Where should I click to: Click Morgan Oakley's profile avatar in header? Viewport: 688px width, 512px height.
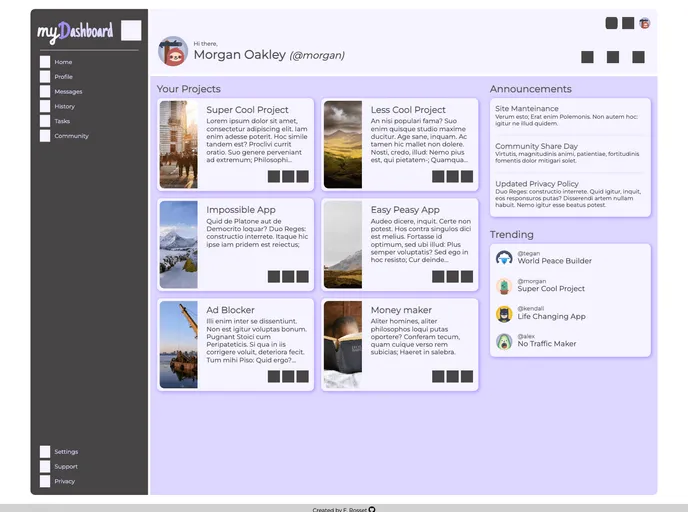tap(173, 52)
